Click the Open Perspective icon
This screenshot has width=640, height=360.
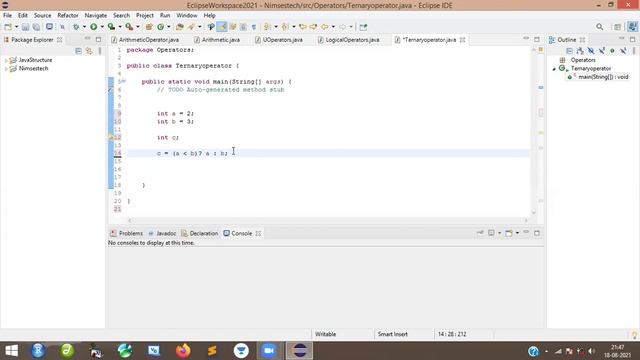pos(618,27)
